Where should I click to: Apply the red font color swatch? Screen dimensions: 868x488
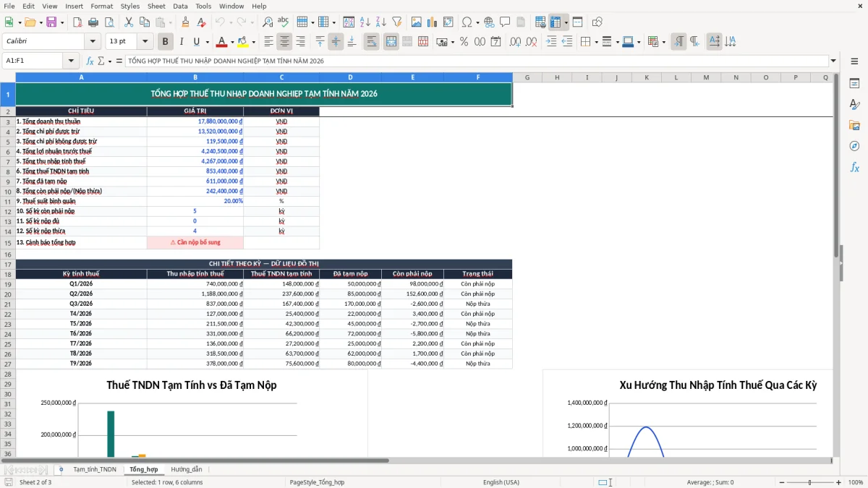[222, 42]
